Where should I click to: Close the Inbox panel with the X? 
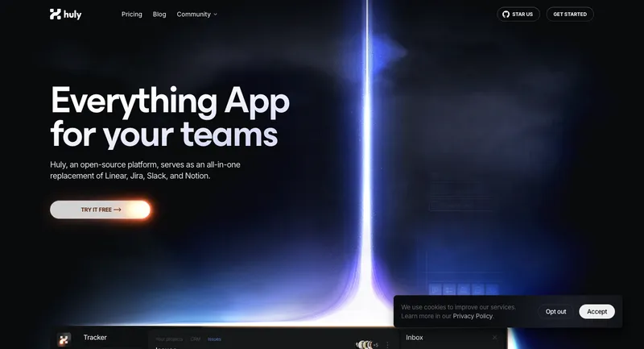[495, 338]
